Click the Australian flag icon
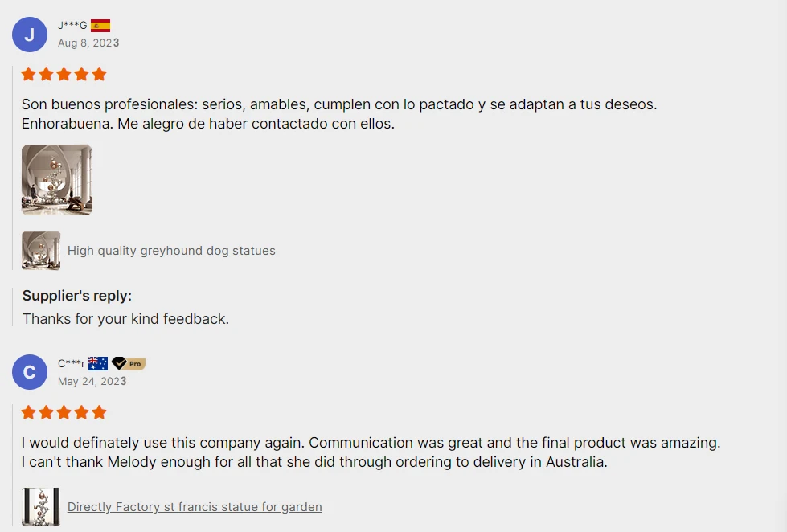The width and height of the screenshot is (787, 532). [x=98, y=363]
